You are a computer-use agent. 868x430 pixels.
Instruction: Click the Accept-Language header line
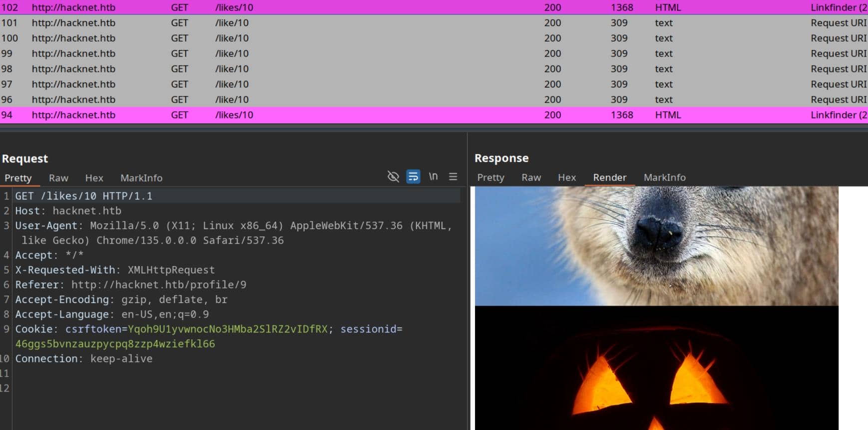pos(112,314)
